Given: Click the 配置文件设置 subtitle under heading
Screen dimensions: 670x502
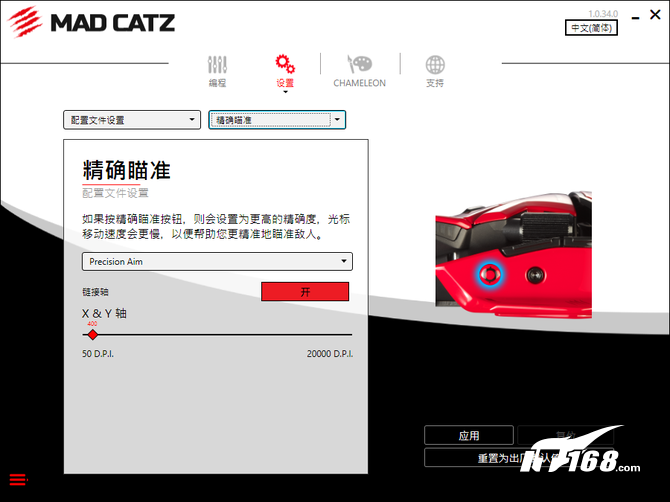Looking at the screenshot, I should click(x=115, y=193).
